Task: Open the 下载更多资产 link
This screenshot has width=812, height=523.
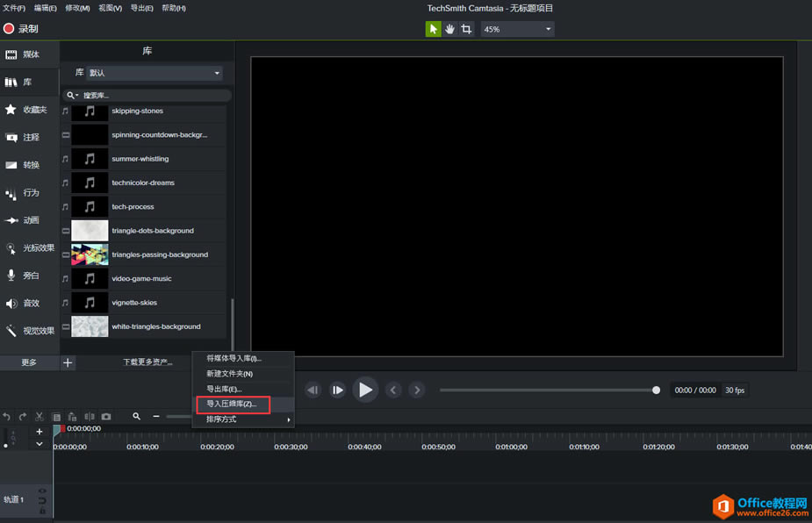Action: [x=147, y=362]
